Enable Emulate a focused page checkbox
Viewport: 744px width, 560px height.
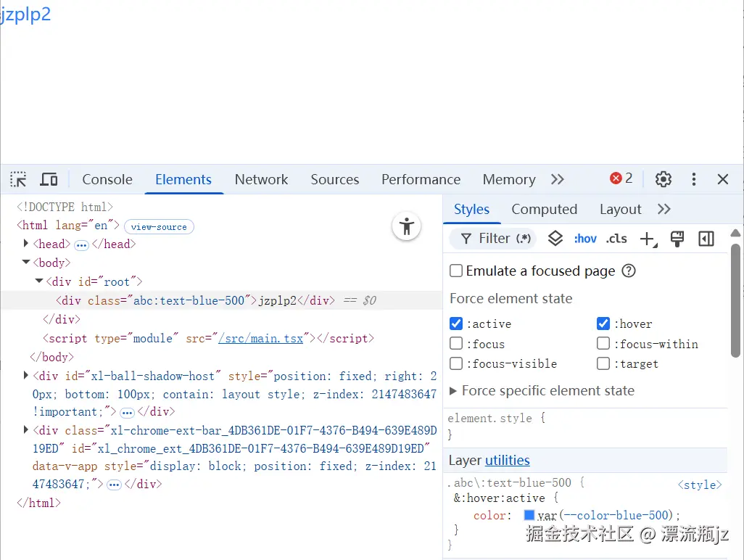pos(456,271)
